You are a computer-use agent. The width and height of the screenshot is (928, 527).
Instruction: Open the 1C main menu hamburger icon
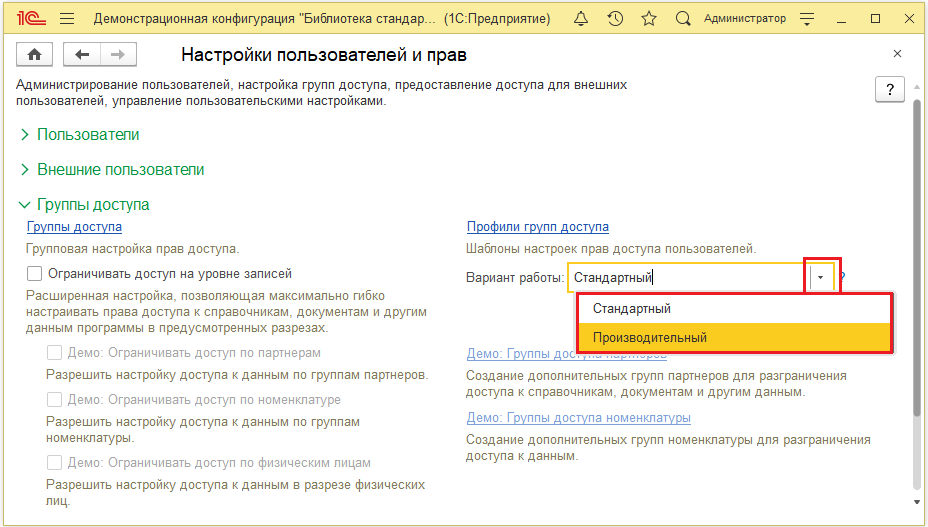(x=67, y=19)
